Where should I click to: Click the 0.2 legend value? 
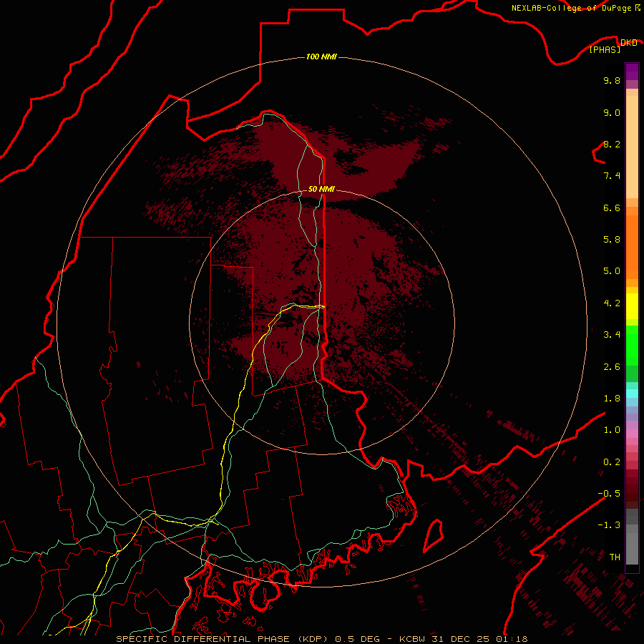[612, 462]
